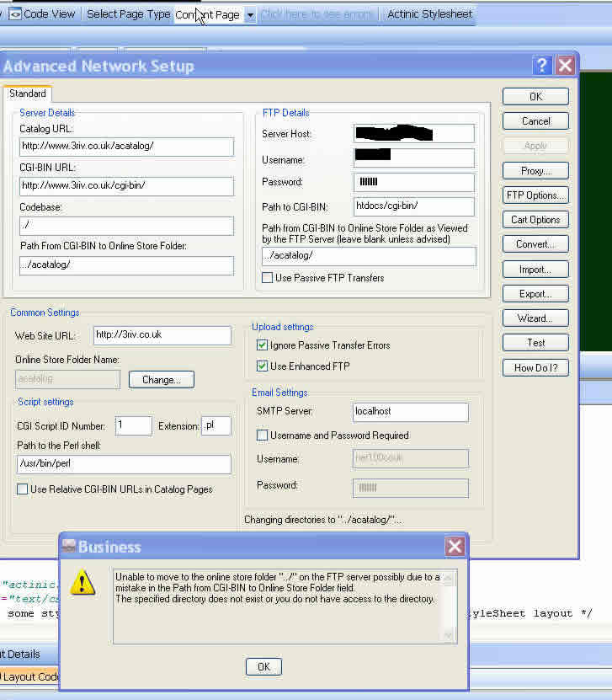This screenshot has height=700, width=612.
Task: Enable Username and Password Required checkbox
Action: point(263,435)
